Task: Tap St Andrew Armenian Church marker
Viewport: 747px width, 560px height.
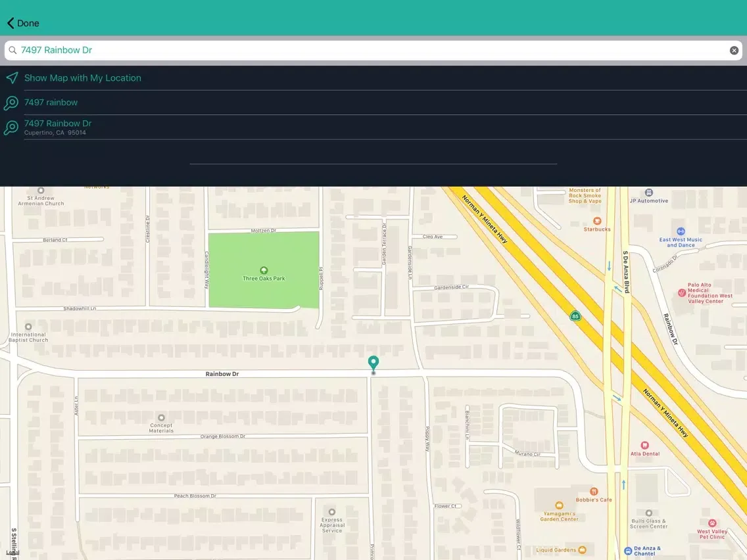Action: pyautogui.click(x=41, y=191)
